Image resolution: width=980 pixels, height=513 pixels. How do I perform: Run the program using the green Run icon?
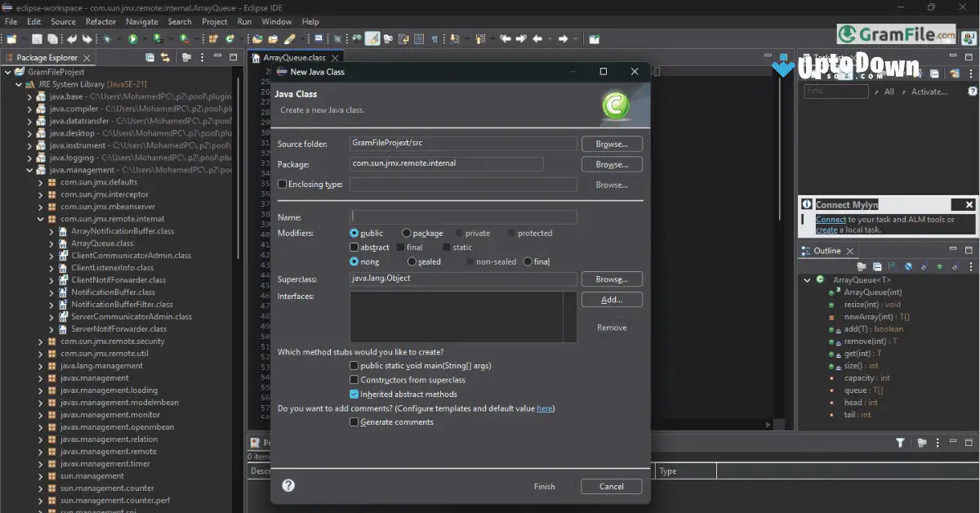[x=132, y=38]
